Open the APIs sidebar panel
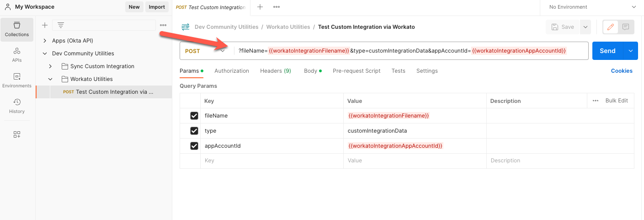 point(17,54)
